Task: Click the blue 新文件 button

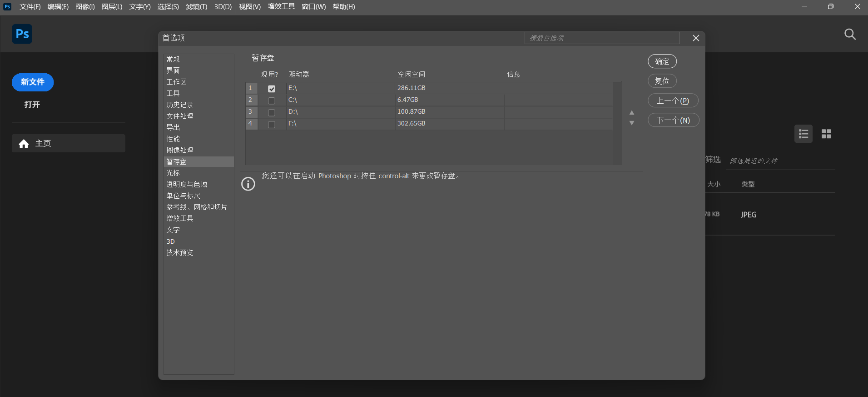Action: (33, 82)
